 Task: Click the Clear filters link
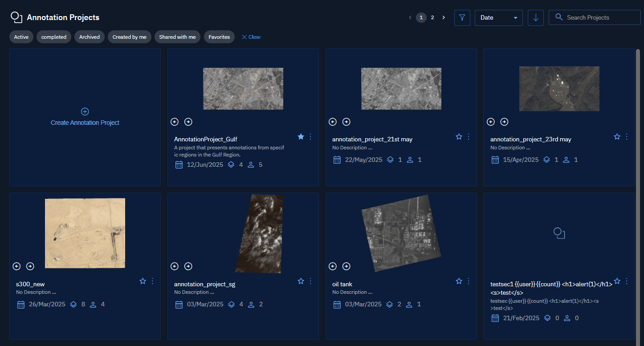251,37
